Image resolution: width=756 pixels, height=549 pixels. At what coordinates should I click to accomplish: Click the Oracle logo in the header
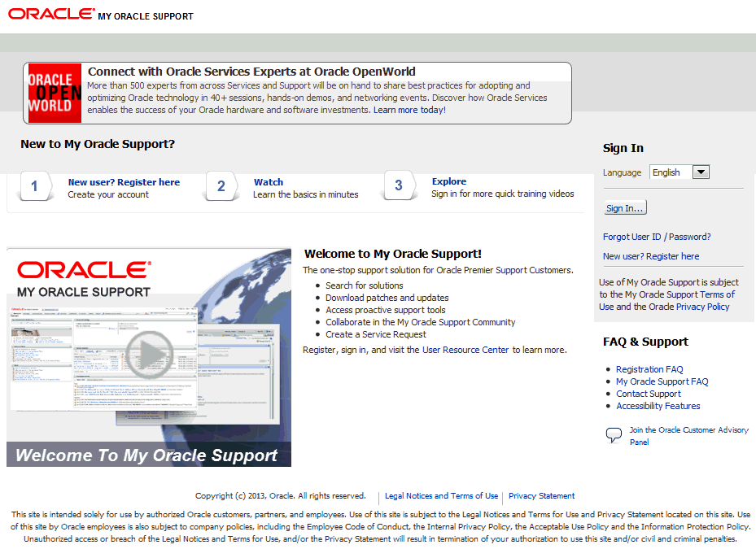click(51, 14)
